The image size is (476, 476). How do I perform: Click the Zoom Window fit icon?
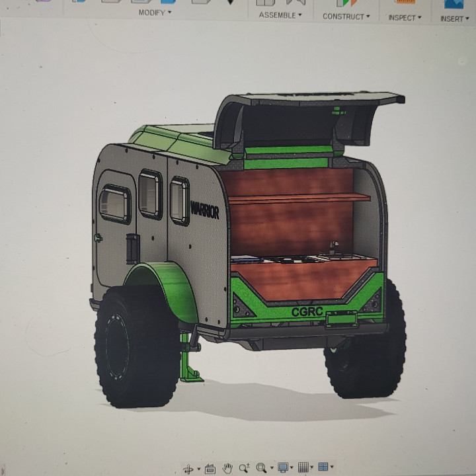point(261,468)
